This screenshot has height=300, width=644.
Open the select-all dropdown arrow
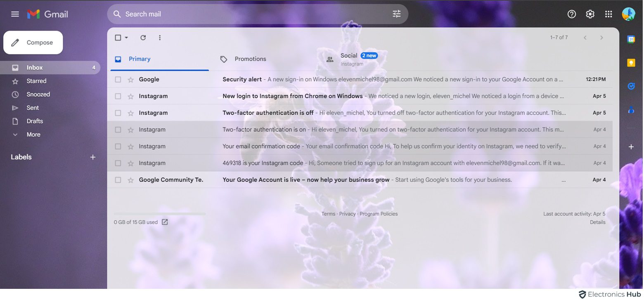coord(126,37)
